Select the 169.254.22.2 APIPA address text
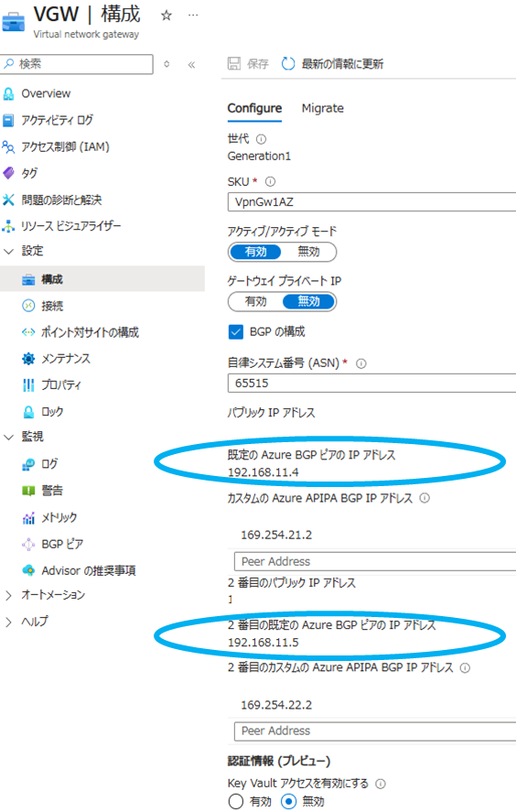 pos(276,705)
